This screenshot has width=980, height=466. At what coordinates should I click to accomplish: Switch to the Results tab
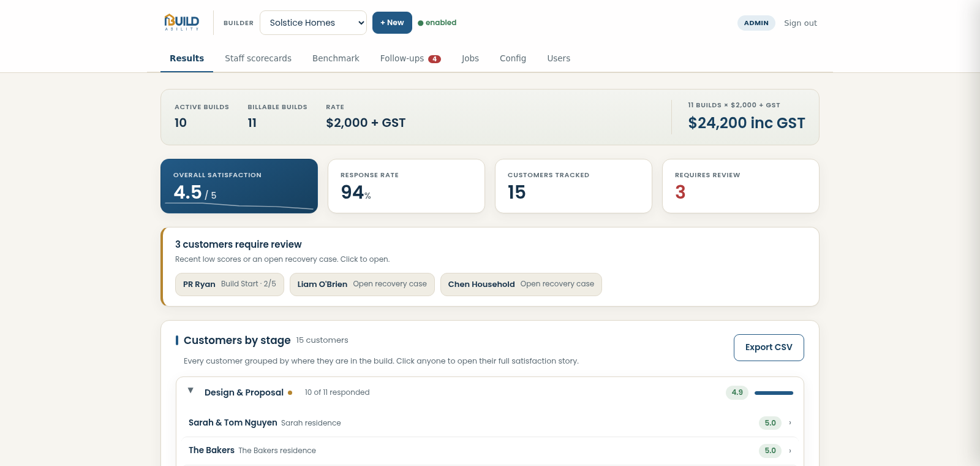point(187,58)
